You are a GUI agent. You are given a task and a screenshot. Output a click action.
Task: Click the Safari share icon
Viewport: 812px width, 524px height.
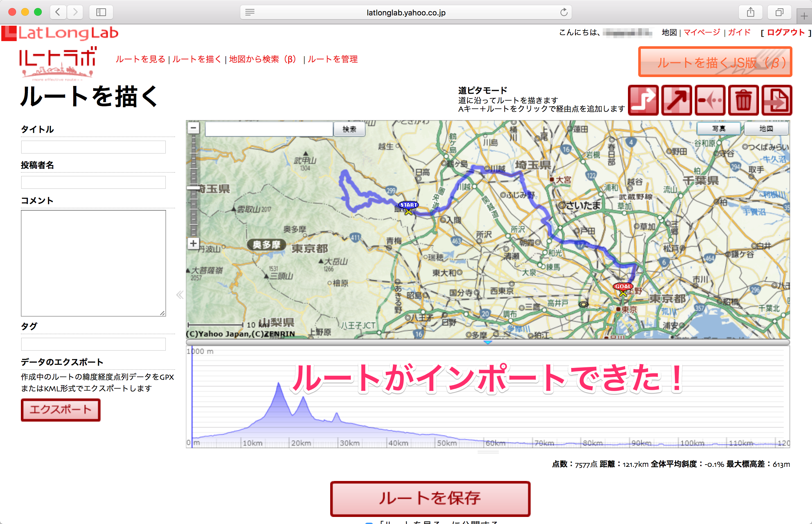pos(750,12)
